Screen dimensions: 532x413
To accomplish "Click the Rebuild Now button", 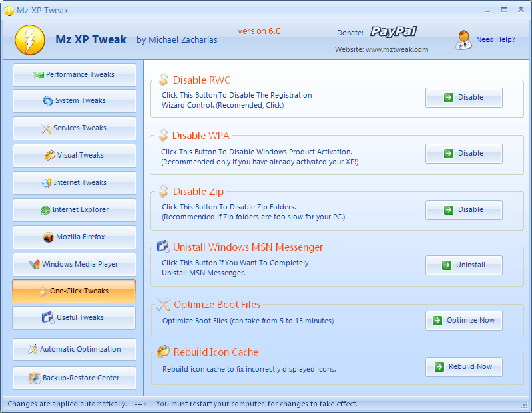I will click(x=464, y=367).
